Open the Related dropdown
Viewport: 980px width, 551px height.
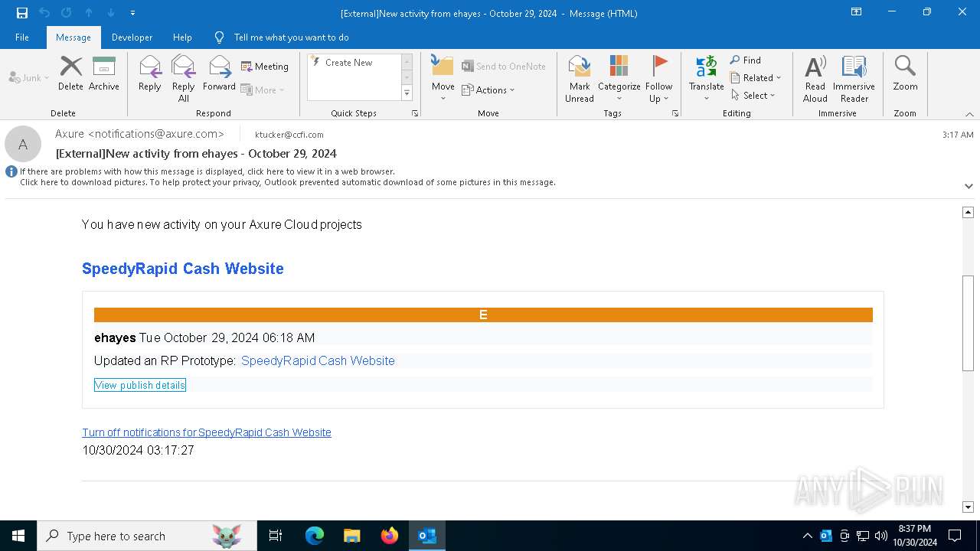pos(756,77)
